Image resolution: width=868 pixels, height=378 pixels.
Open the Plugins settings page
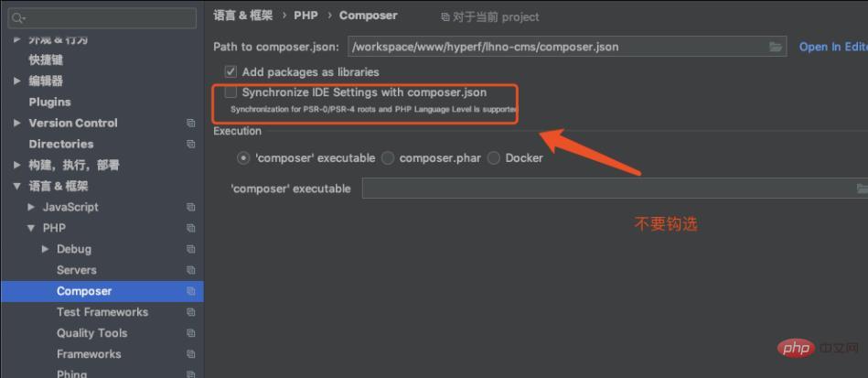pos(49,102)
